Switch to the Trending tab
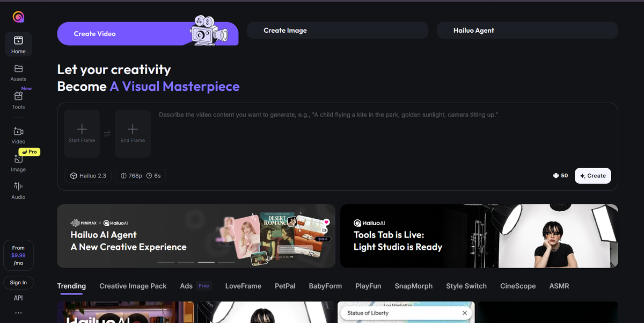Image resolution: width=644 pixels, height=323 pixels. 71,286
